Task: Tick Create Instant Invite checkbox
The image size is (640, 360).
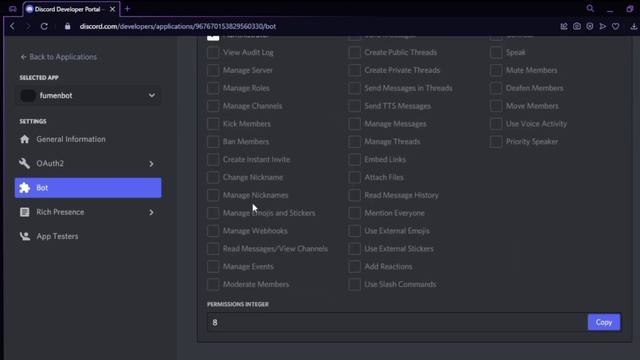Action: point(213,160)
